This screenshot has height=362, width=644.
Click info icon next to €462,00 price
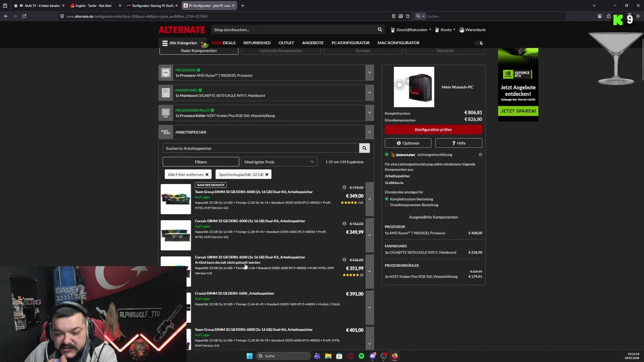344,224
